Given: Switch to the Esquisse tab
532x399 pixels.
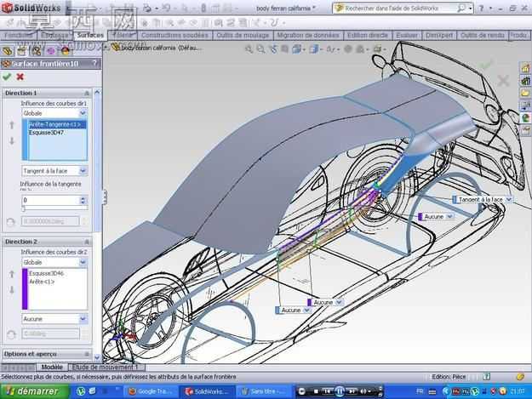Looking at the screenshot, I should click(54, 35).
